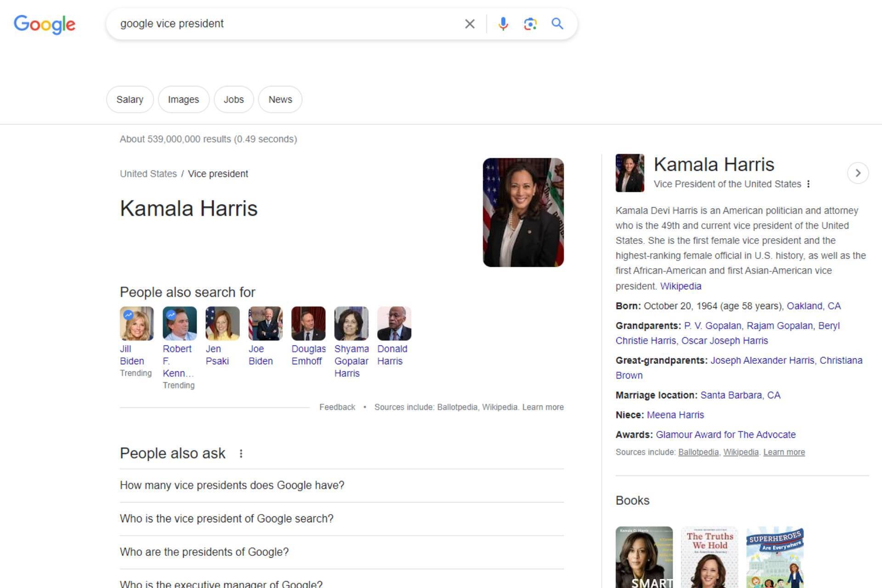Click Learn more in knowledge panel sources
This screenshot has height=588, width=882.
point(784,452)
